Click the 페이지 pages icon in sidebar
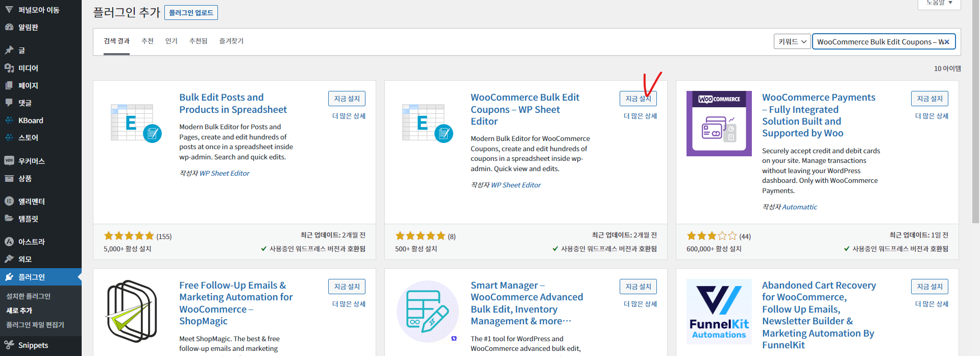This screenshot has width=980, height=356. [9, 85]
